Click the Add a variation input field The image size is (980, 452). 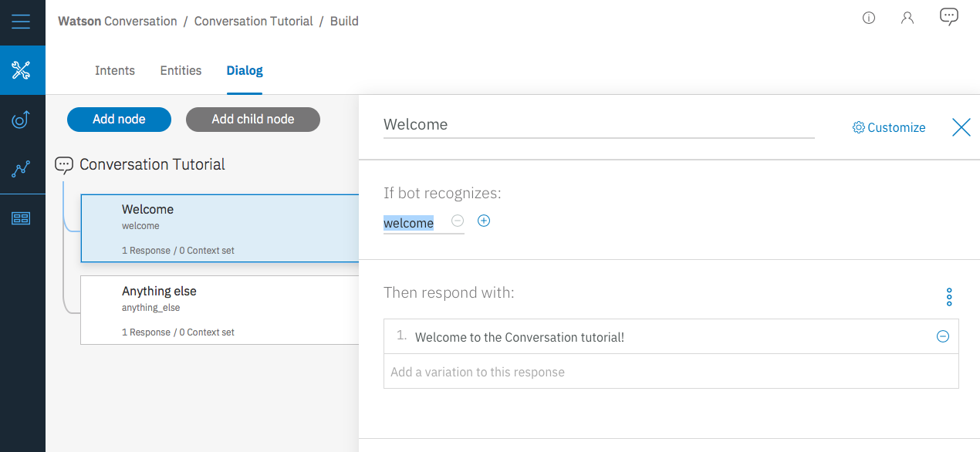click(670, 372)
